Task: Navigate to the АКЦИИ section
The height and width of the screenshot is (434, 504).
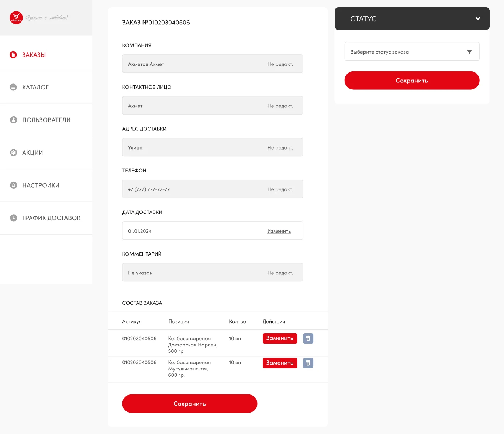Action: click(x=46, y=153)
